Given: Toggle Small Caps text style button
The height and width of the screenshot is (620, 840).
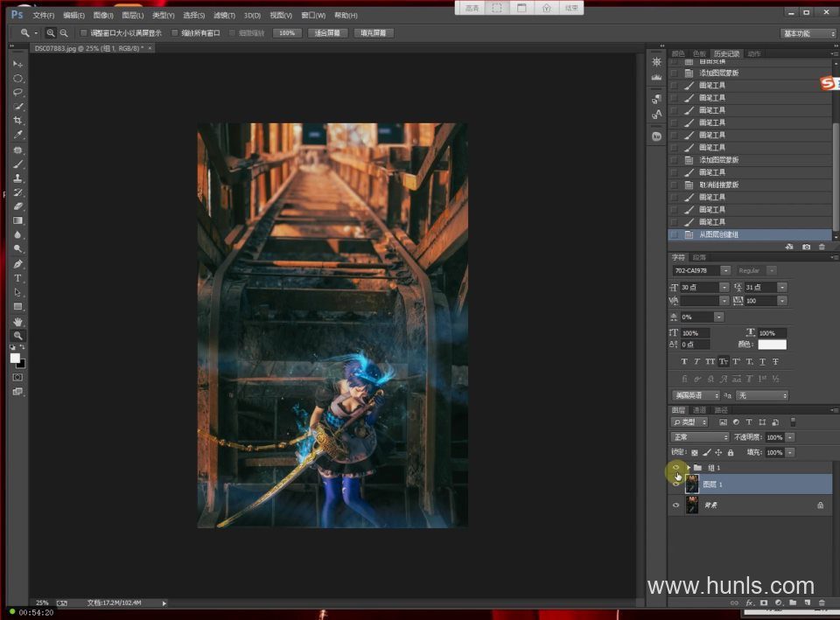Looking at the screenshot, I should (x=724, y=361).
